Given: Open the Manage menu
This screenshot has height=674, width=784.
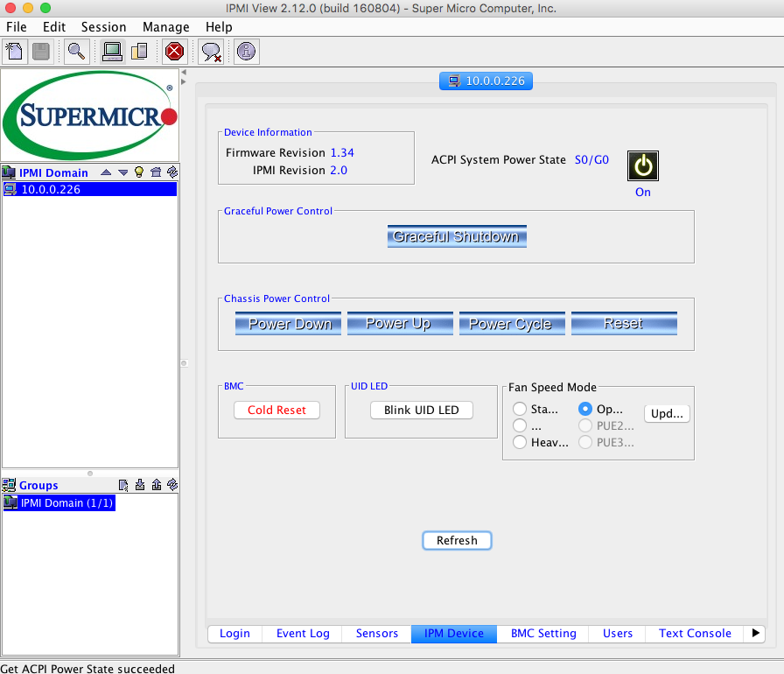Looking at the screenshot, I should click(x=166, y=27).
